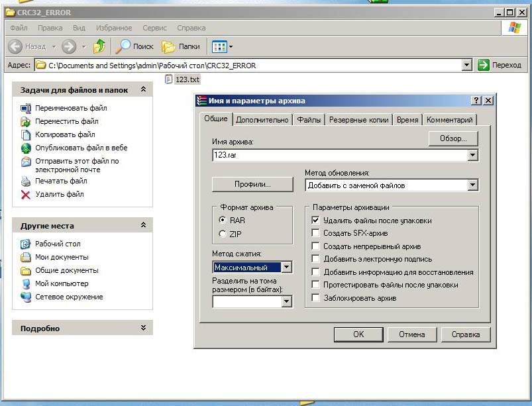Enable 'Создать непрерывный архив' checkbox

(x=315, y=246)
